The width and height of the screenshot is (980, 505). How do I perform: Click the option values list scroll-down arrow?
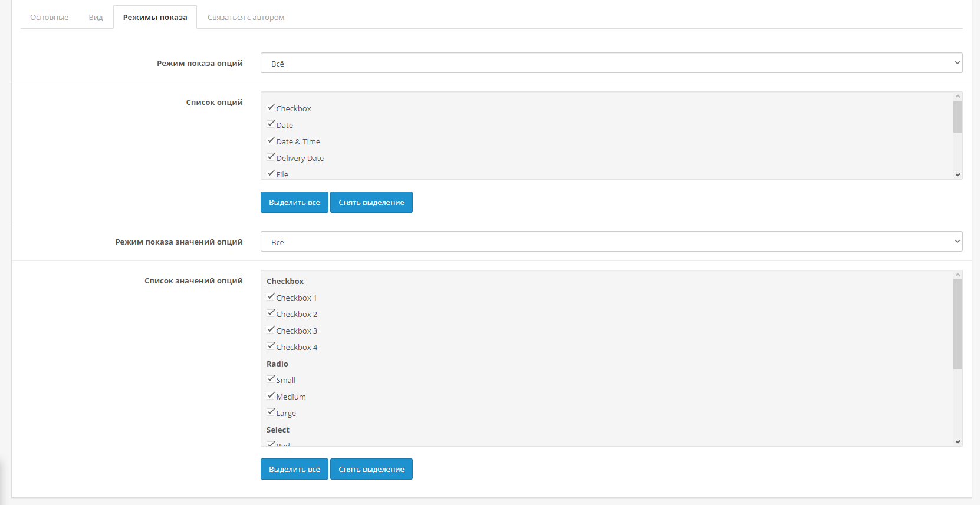click(958, 441)
